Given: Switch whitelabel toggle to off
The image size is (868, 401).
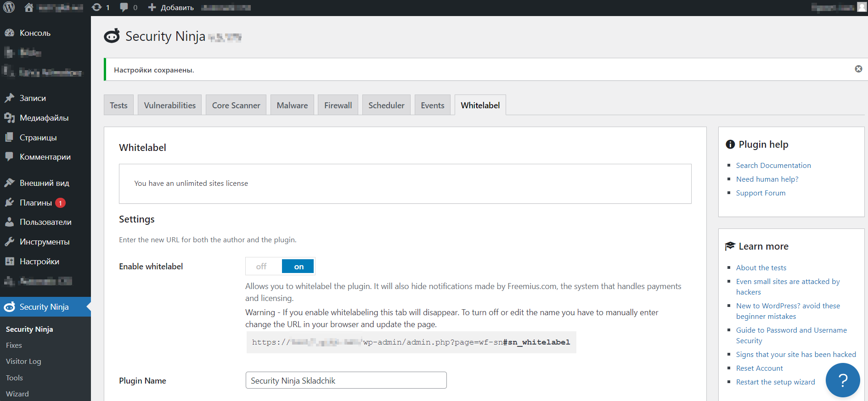Looking at the screenshot, I should (x=262, y=267).
